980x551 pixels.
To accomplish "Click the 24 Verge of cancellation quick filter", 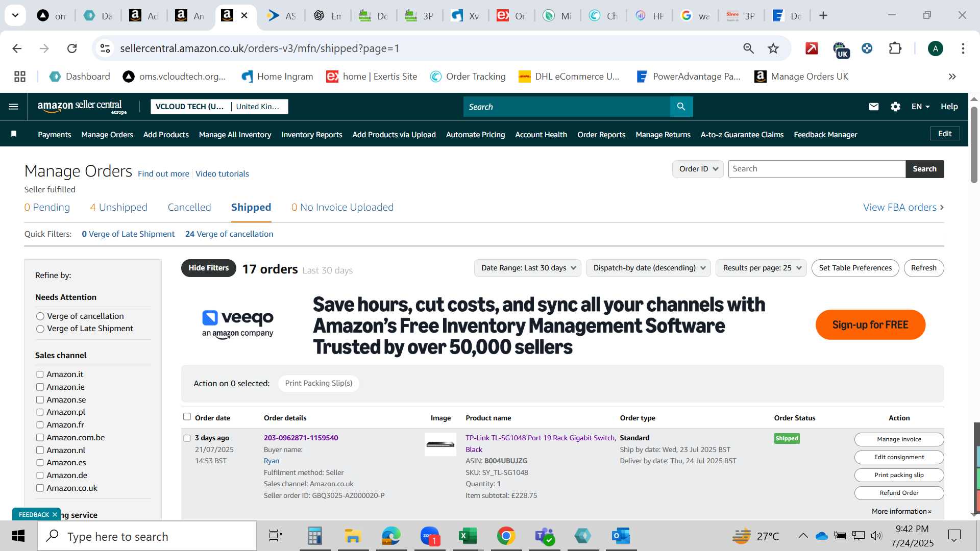I will click(229, 234).
